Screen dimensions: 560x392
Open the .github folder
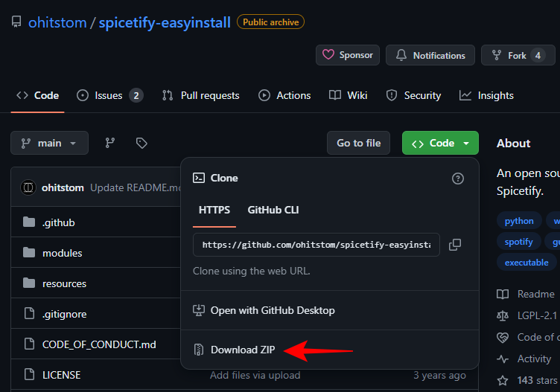59,222
